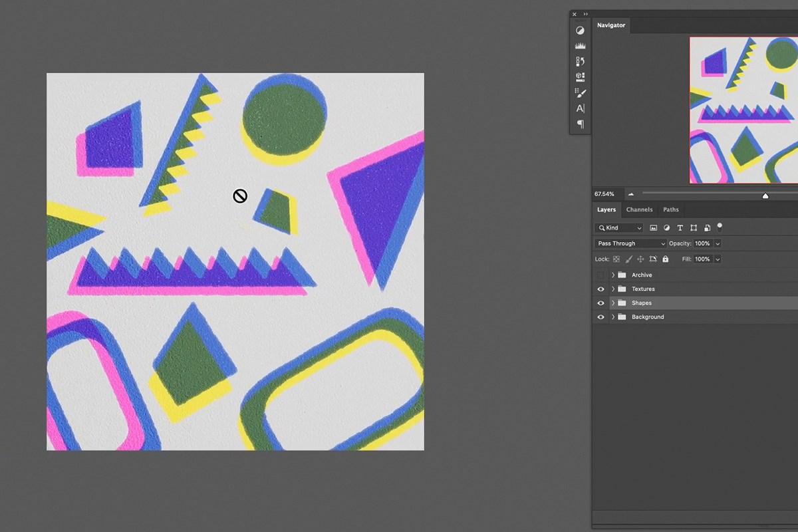Open the Fill slider dropdown arrow
This screenshot has height=532, width=798.
[718, 259]
